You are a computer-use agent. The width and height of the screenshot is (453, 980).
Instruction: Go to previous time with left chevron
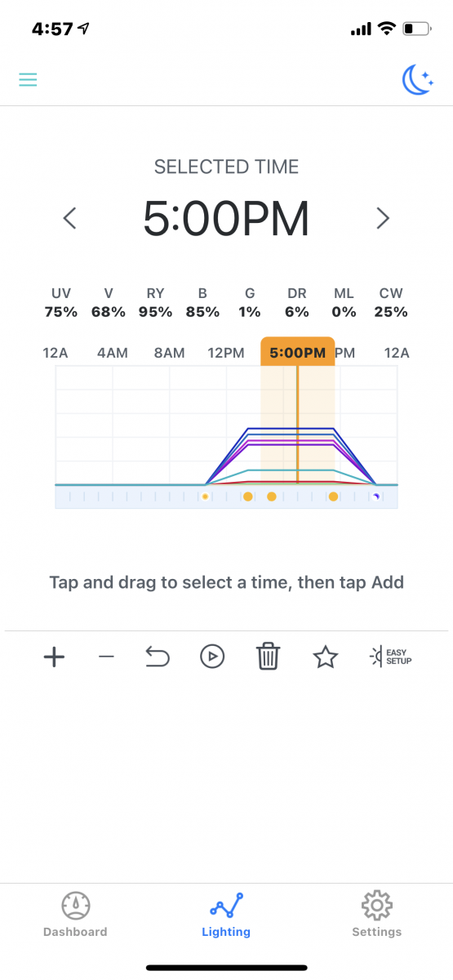click(70, 218)
